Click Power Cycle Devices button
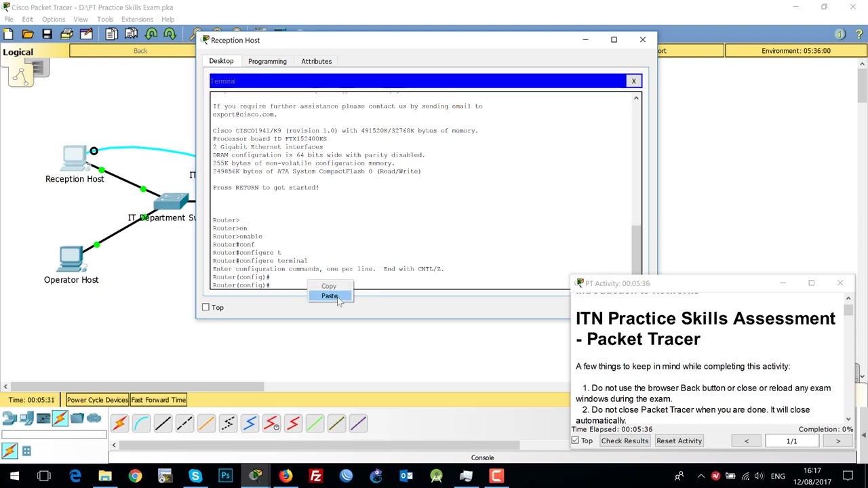This screenshot has width=868, height=488. point(97,400)
